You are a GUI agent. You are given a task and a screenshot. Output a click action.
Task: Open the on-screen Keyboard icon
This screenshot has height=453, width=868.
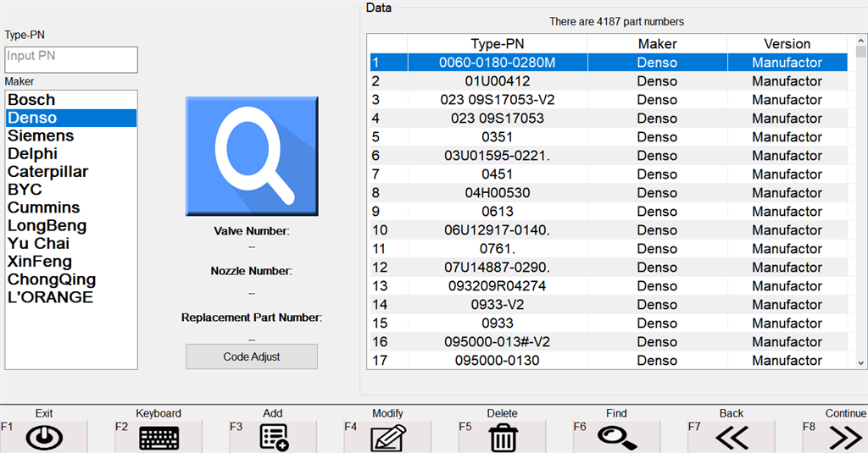pyautogui.click(x=159, y=437)
